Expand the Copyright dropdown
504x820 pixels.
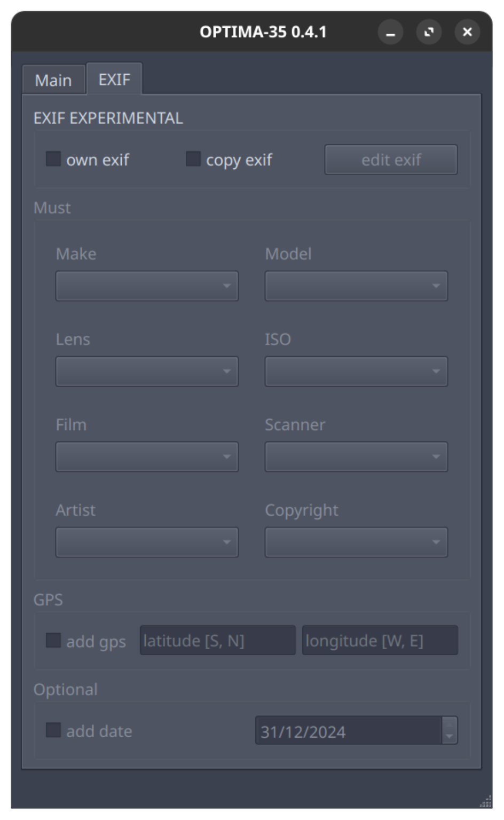click(356, 542)
